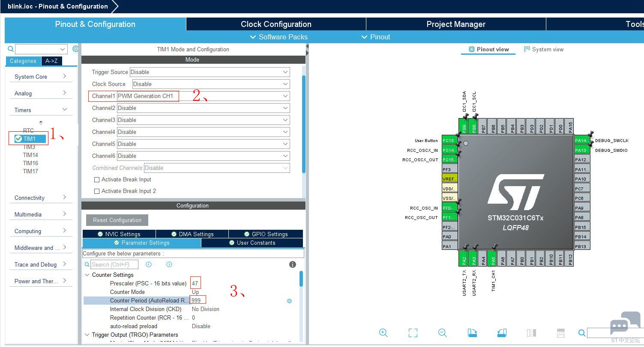644x347 pixels.
Task: Click the PC13 User Button pin
Action: [x=449, y=140]
